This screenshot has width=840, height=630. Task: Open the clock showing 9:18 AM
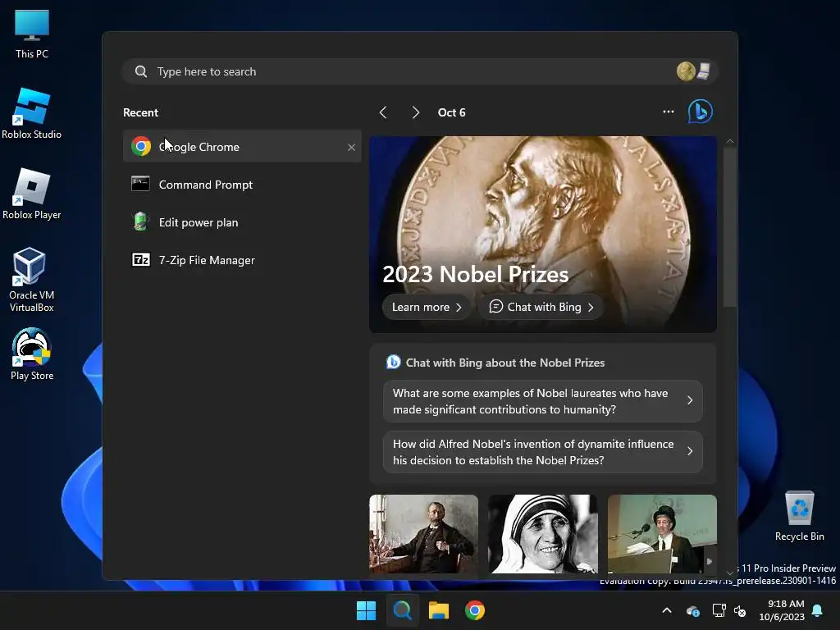click(x=782, y=610)
